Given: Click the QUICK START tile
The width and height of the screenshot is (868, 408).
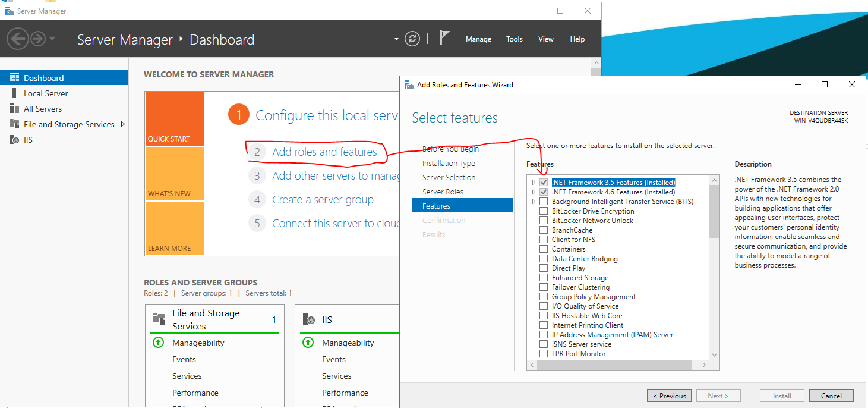Looking at the screenshot, I should pyautogui.click(x=174, y=119).
